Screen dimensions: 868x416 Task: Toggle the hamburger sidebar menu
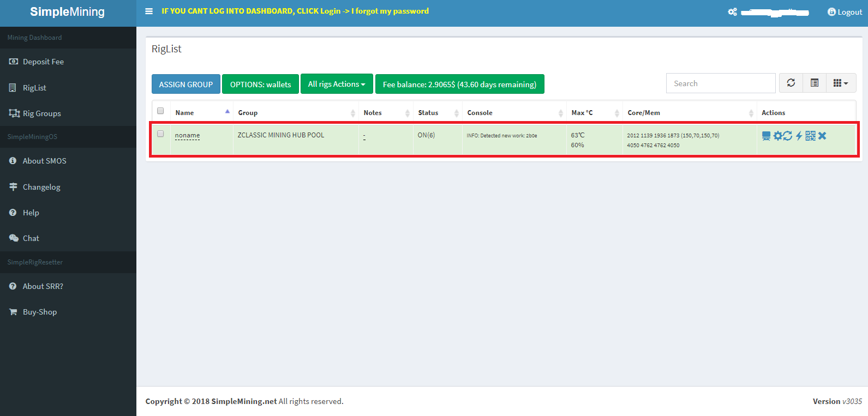149,11
